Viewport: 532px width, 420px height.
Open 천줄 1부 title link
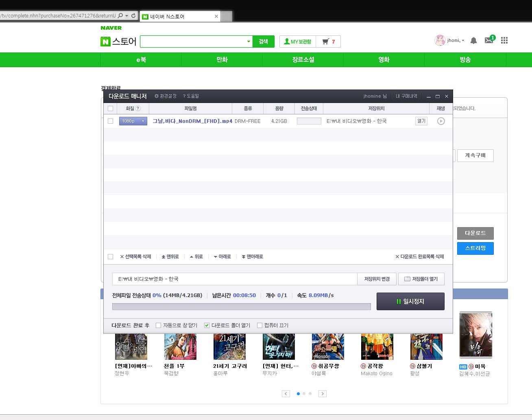(174, 366)
